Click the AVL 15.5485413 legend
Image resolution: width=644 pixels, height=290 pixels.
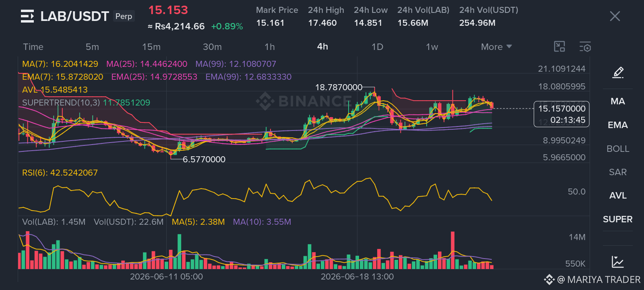point(55,90)
